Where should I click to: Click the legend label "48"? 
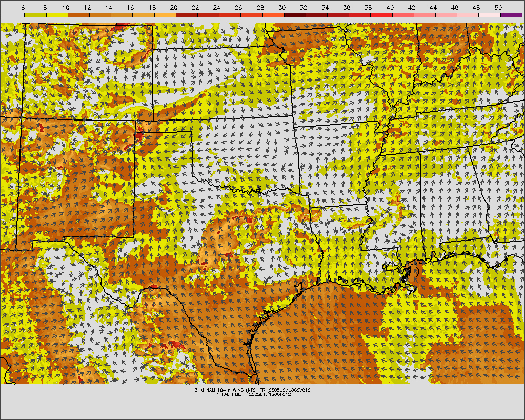pyautogui.click(x=476, y=7)
